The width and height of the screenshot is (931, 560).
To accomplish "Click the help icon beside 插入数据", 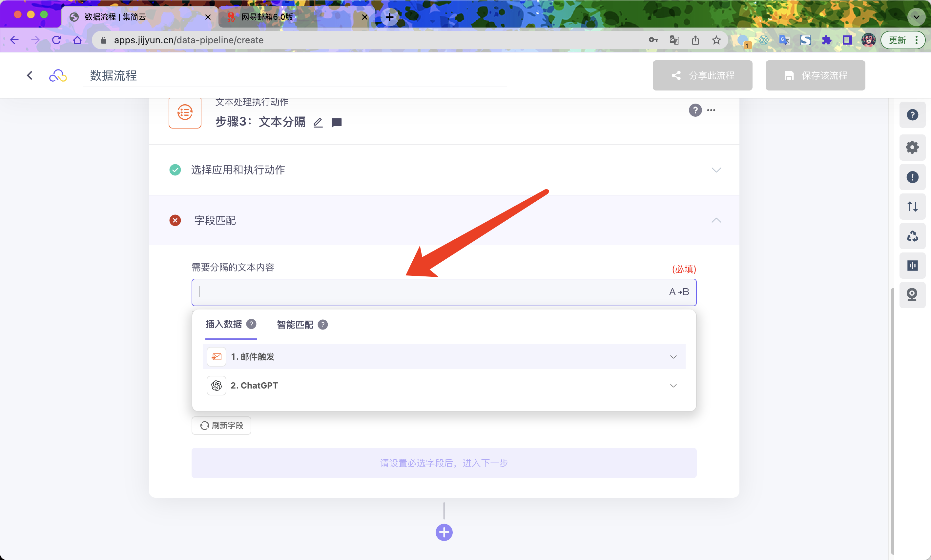I will 251,324.
